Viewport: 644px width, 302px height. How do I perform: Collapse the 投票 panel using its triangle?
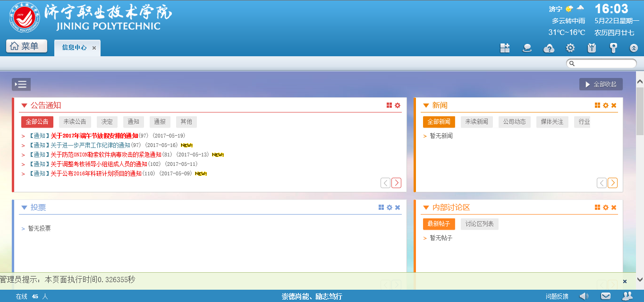point(24,208)
